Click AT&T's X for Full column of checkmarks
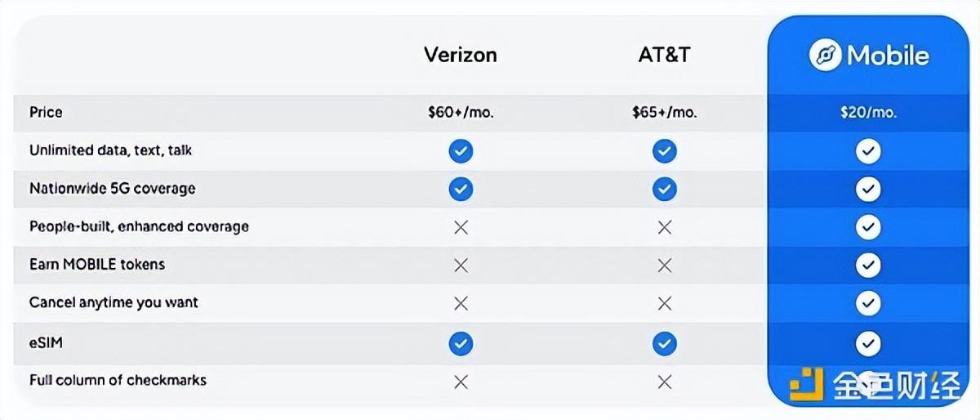 click(664, 382)
